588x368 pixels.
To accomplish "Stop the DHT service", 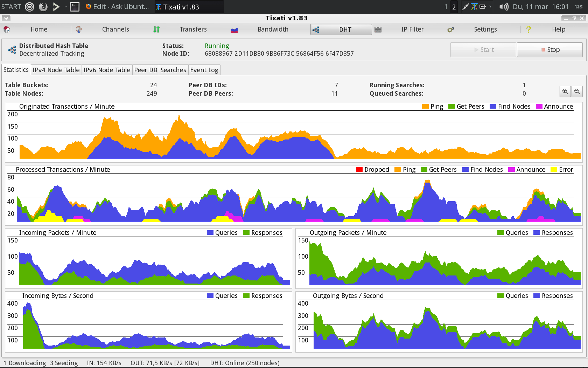I will (x=550, y=50).
